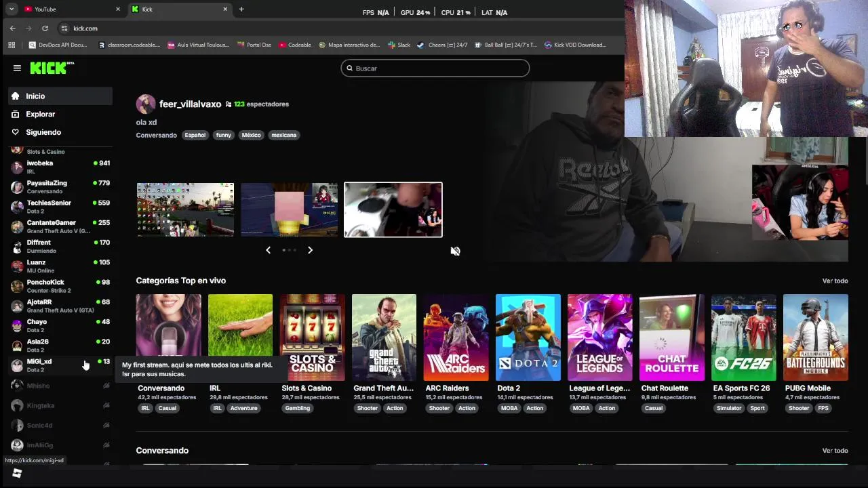This screenshot has height=488, width=868.
Task: Open Asia26 channel in sidebar
Action: [60, 345]
